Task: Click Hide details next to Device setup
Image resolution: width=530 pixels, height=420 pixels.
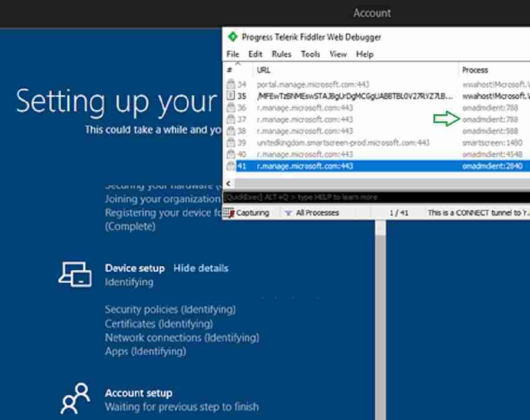Action: [201, 268]
